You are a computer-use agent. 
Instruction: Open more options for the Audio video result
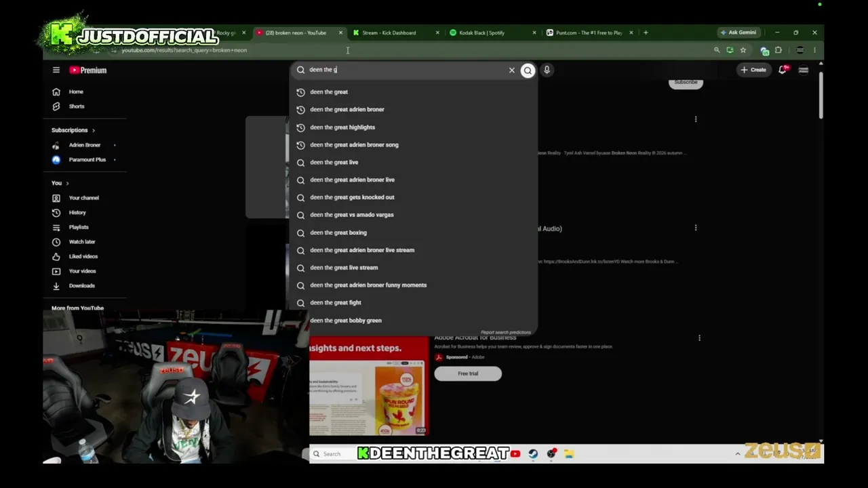coord(696,228)
